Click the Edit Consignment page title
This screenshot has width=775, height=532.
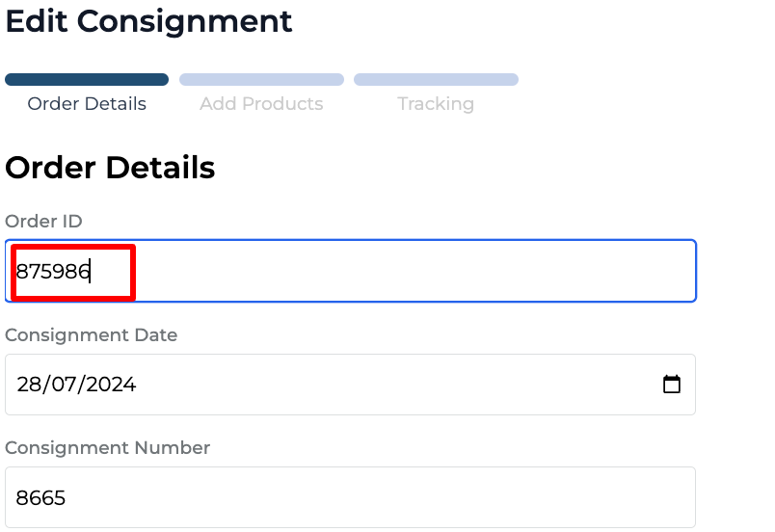(x=148, y=20)
